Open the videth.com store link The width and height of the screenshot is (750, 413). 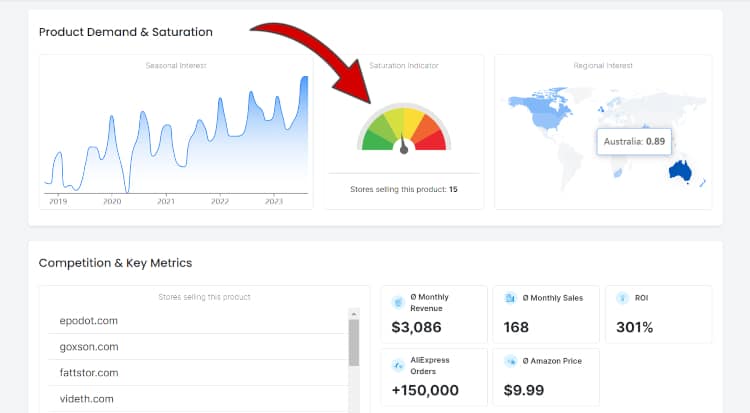[x=87, y=399]
